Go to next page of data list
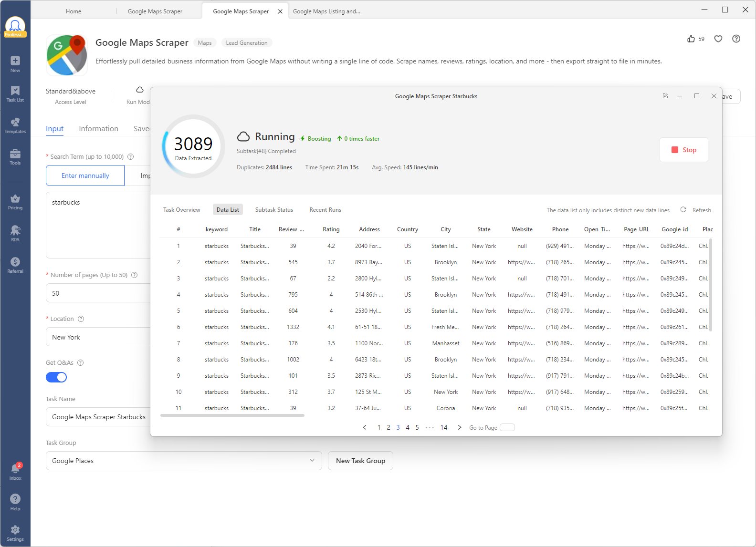This screenshot has height=547, width=756. coord(460,427)
